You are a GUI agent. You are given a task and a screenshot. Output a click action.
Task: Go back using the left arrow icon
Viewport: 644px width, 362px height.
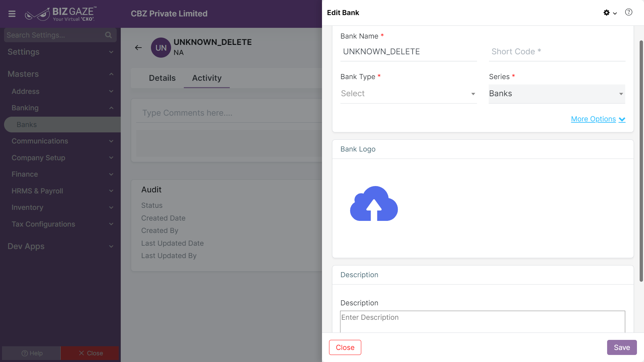[138, 48]
